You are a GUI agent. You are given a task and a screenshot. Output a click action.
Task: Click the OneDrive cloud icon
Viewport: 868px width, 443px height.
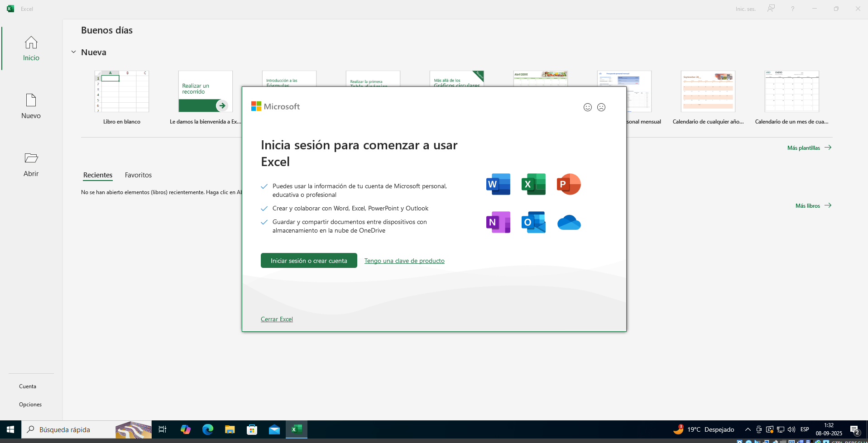point(569,222)
